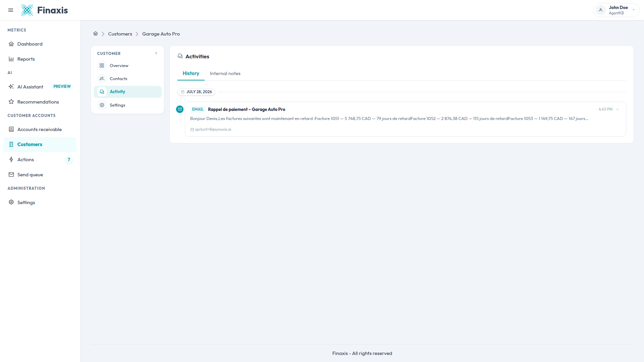644x362 pixels.
Task: Click the calendar icon beside July 28
Action: point(183,92)
